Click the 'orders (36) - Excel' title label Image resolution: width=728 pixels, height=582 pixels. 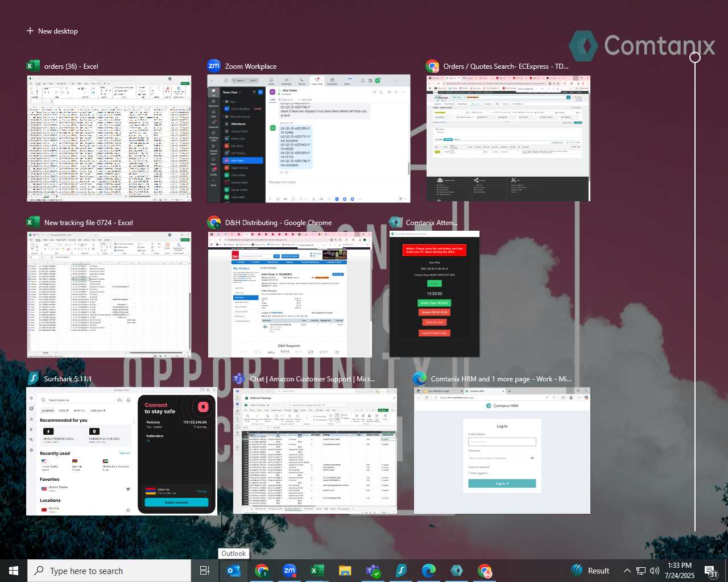click(x=71, y=66)
